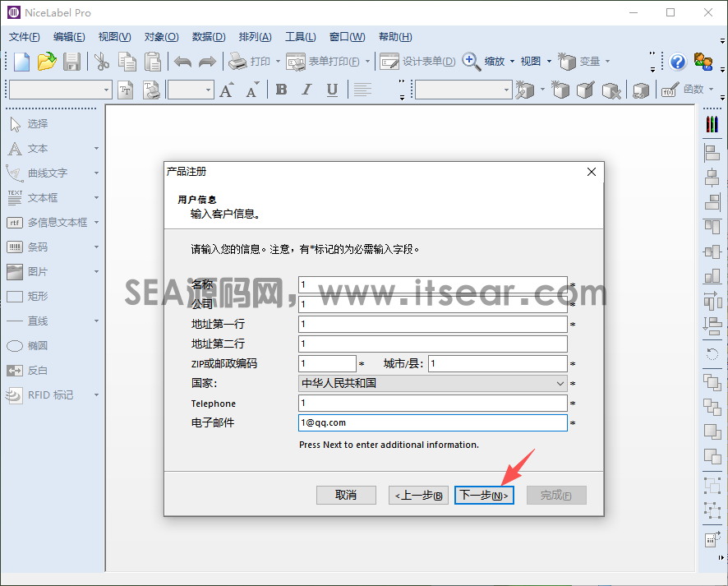Expand the 图片 tool dropdown arrow
Image resolution: width=728 pixels, height=586 pixels.
pos(97,272)
